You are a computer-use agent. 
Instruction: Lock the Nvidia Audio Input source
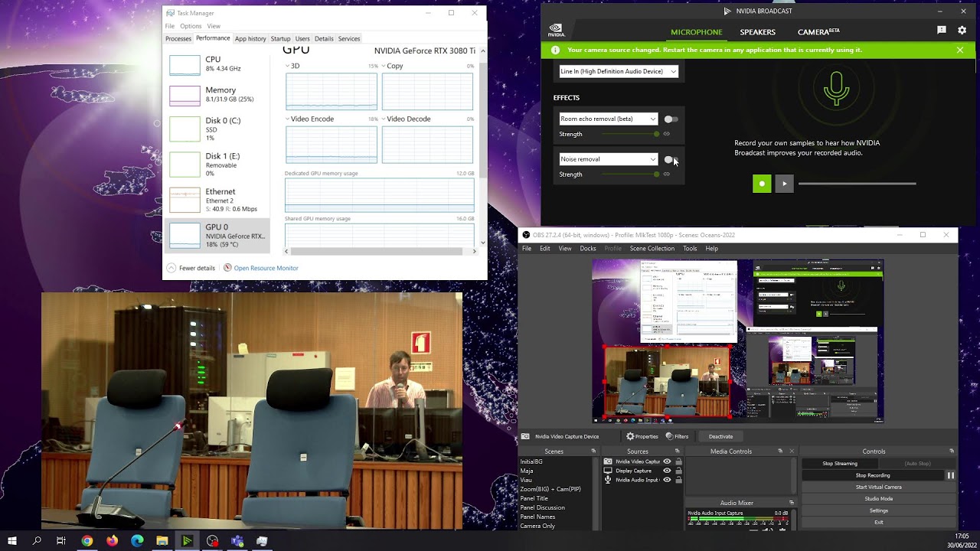tap(678, 480)
